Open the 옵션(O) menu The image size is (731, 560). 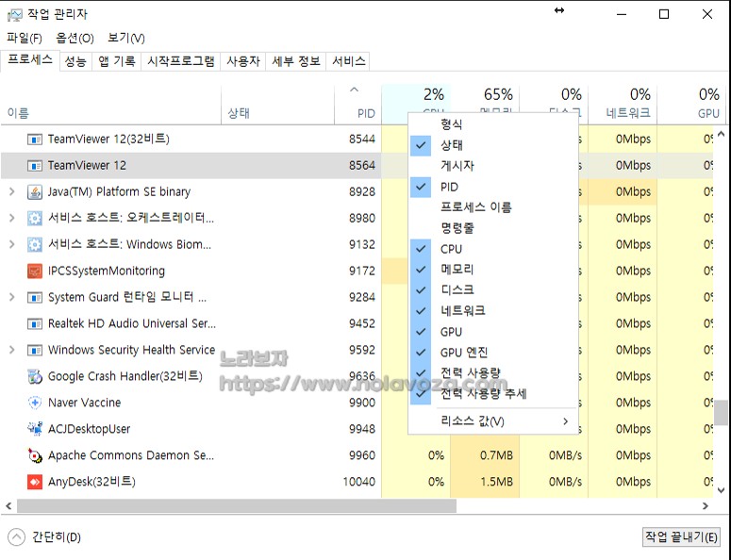pyautogui.click(x=75, y=39)
